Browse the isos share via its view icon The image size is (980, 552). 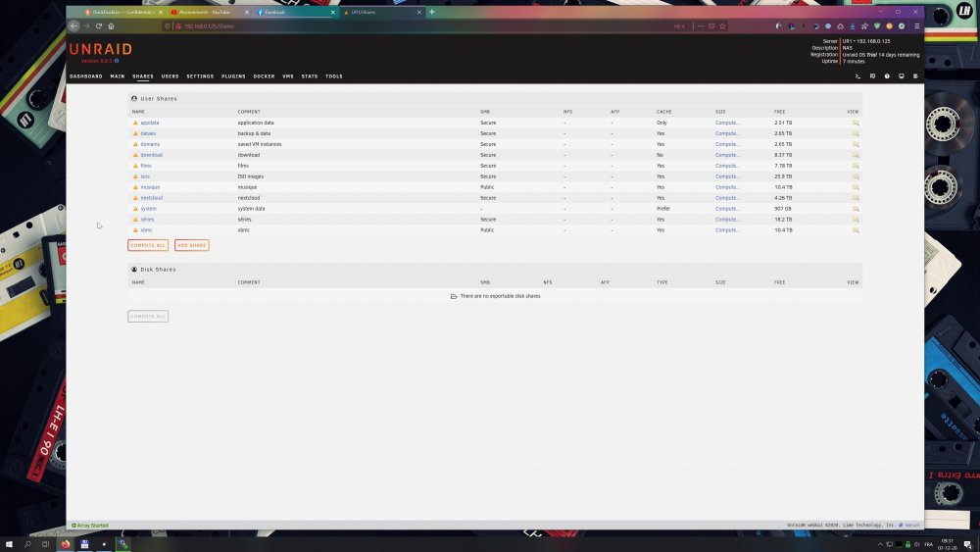click(x=856, y=176)
